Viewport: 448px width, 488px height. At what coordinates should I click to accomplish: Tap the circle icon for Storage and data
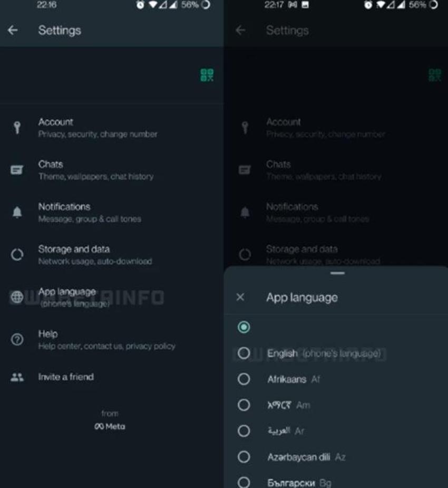coord(17,255)
